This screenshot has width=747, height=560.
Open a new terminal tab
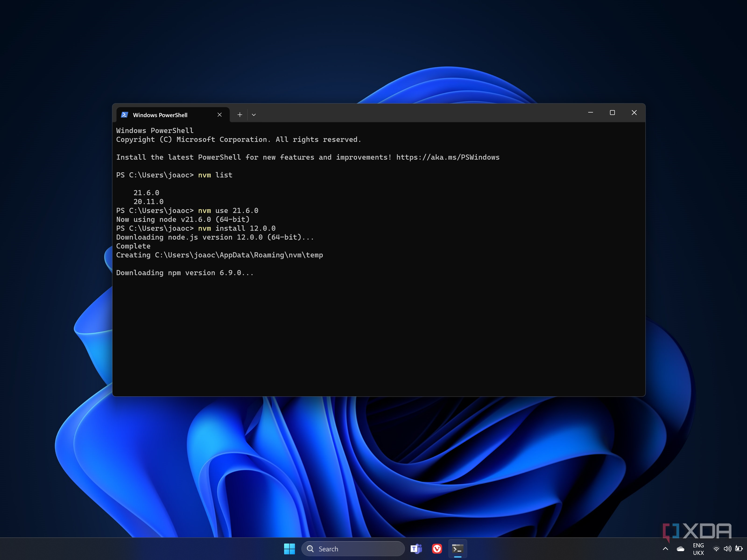click(240, 115)
